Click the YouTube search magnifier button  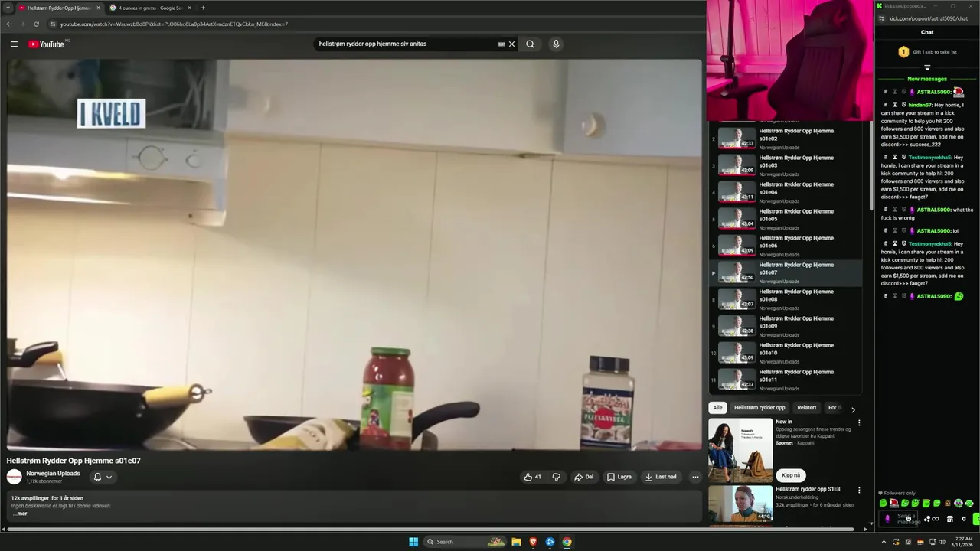click(530, 44)
